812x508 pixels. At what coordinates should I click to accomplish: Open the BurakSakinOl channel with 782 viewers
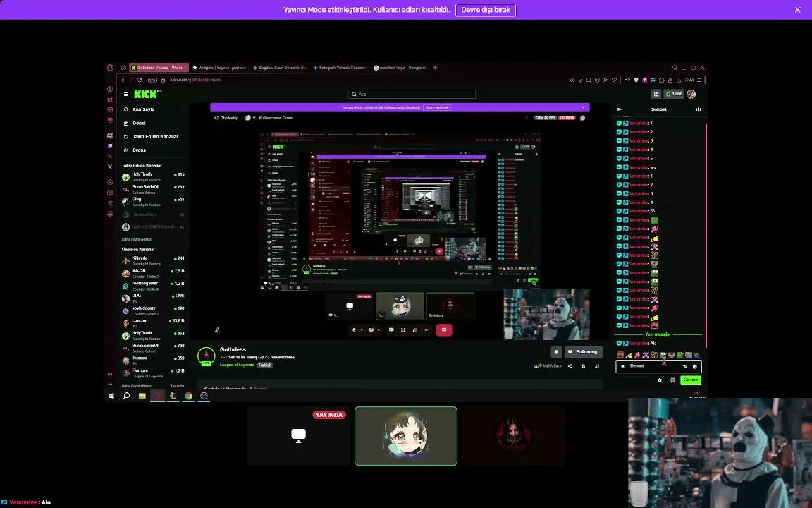click(x=153, y=189)
